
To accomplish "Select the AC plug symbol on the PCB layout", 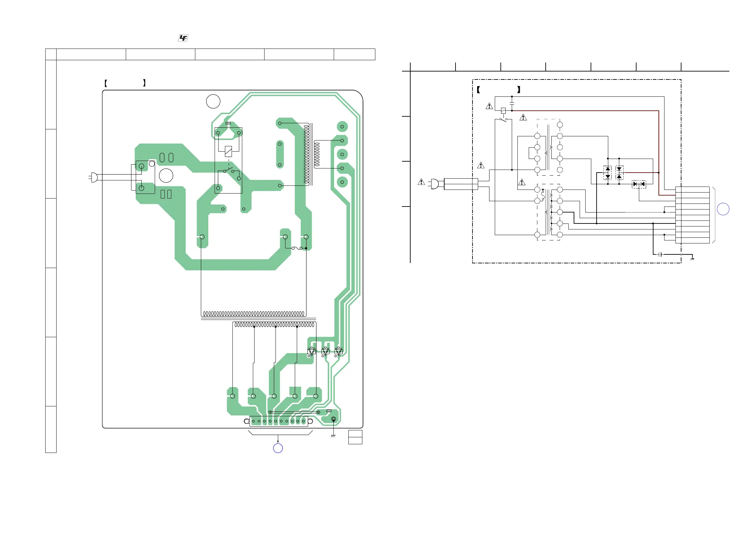I will (x=93, y=177).
